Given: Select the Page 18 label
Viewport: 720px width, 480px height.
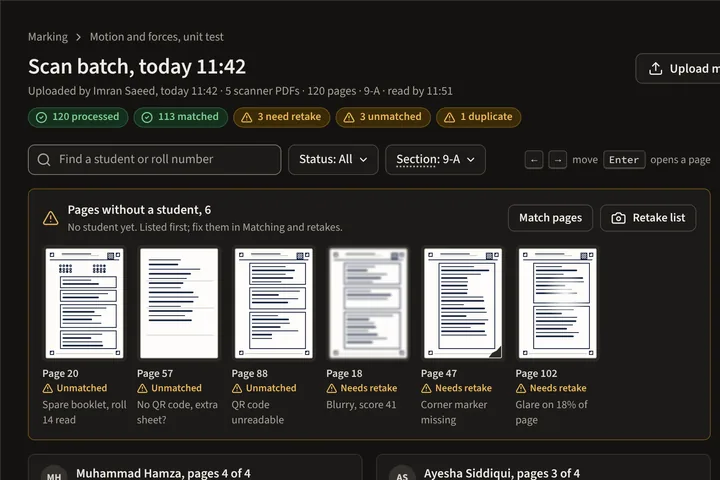Looking at the screenshot, I should [344, 373].
